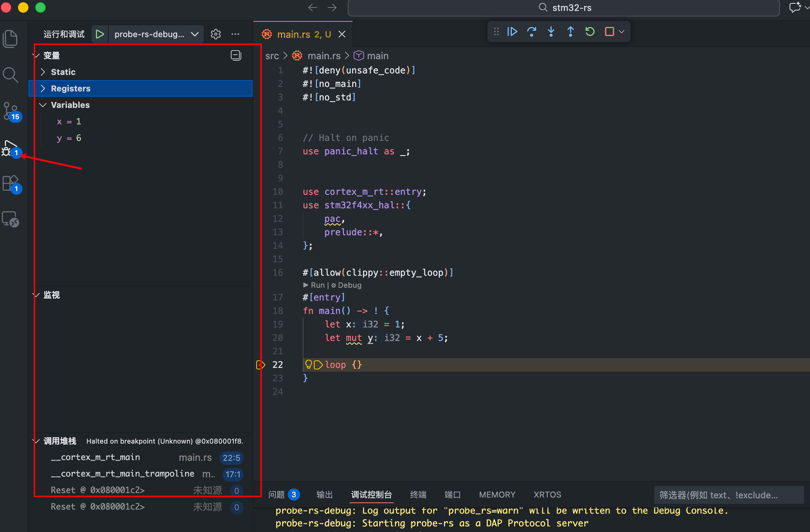The width and height of the screenshot is (810, 532).
Task: Open the Source Control view
Action: point(10,111)
